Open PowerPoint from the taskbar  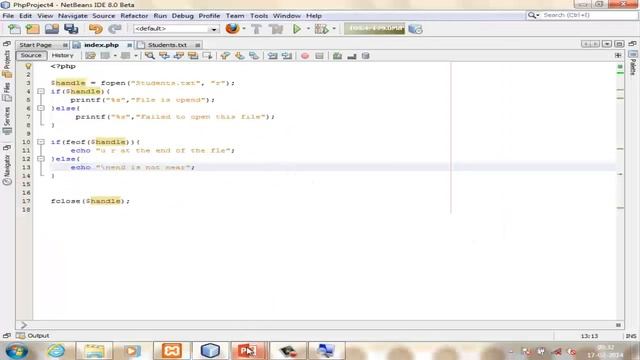248,351
